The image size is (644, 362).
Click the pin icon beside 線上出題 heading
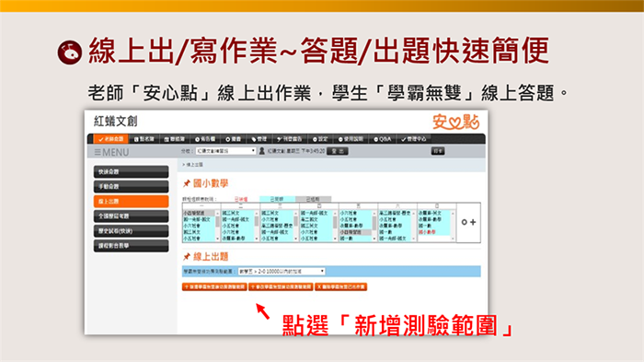pos(187,257)
